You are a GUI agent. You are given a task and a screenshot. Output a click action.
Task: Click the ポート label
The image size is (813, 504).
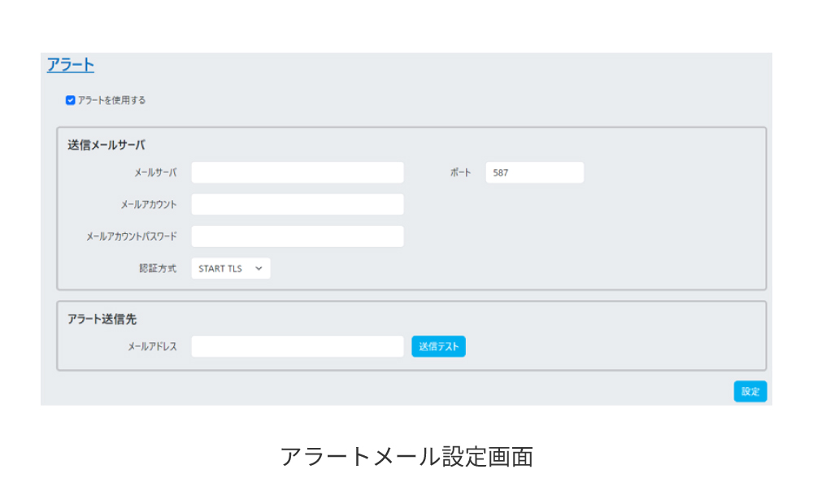460,172
